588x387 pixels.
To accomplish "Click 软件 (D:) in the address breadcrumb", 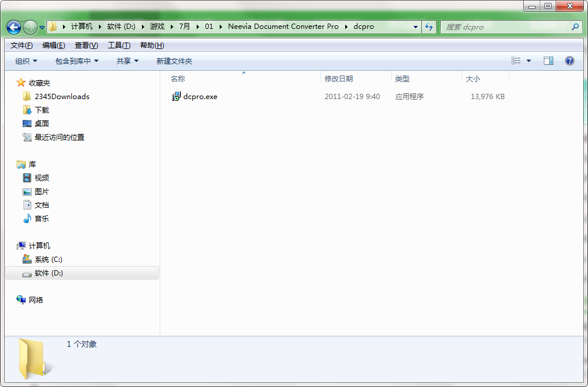I will click(x=121, y=27).
